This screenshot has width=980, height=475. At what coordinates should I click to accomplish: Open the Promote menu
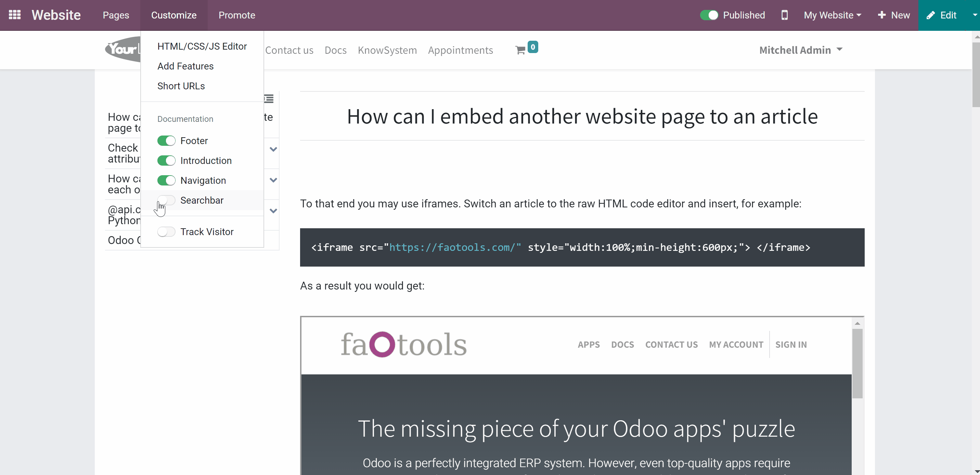point(237,15)
